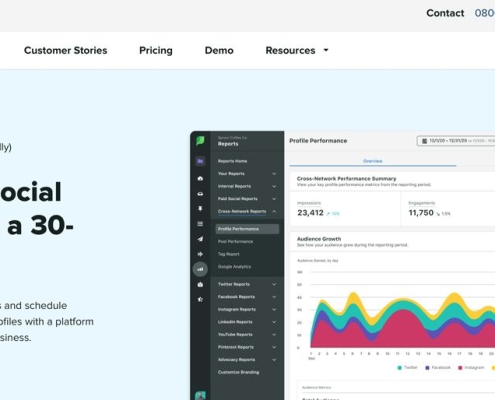The image size is (495, 400).
Task: Click the 11,750 engagements value
Action: [x=421, y=213]
